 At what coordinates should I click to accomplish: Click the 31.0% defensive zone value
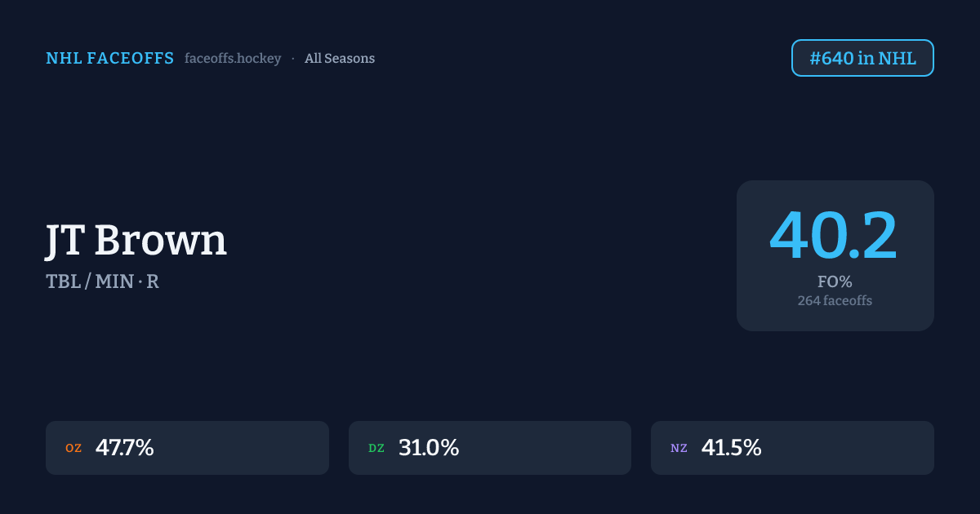click(x=429, y=448)
